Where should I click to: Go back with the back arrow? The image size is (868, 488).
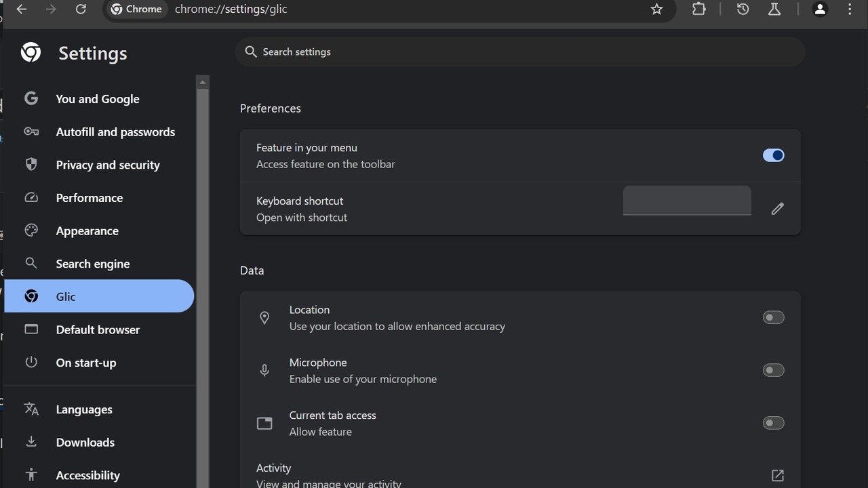pos(22,9)
